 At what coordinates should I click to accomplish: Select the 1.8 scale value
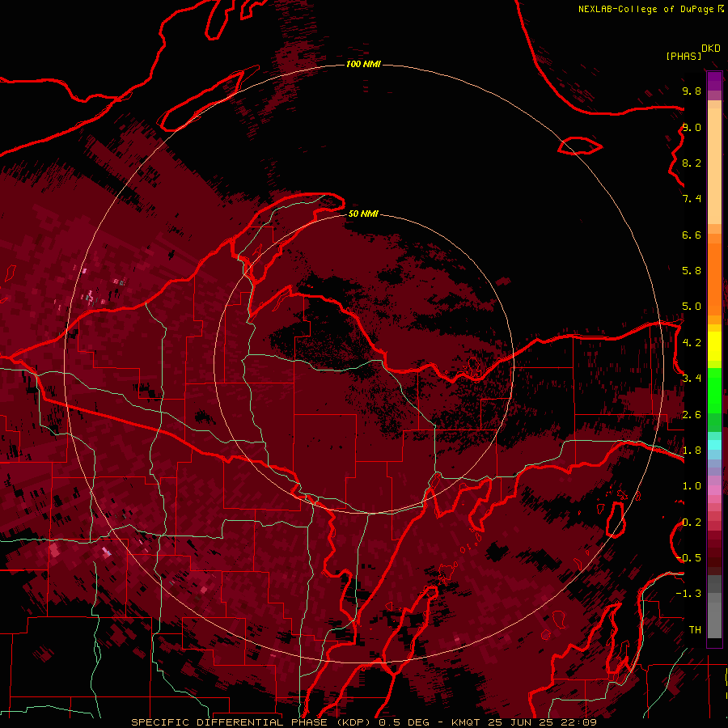click(692, 450)
